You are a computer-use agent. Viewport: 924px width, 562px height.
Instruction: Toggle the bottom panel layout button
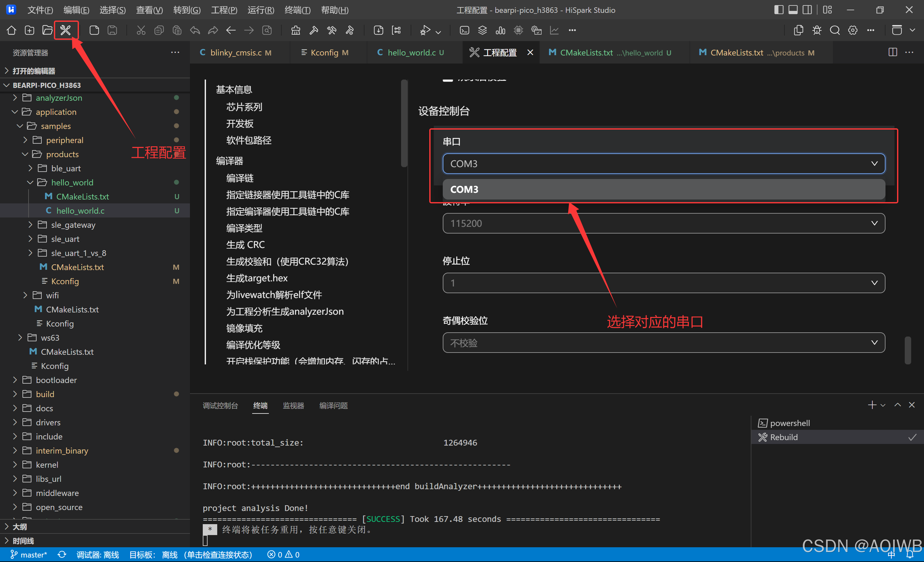793,10
